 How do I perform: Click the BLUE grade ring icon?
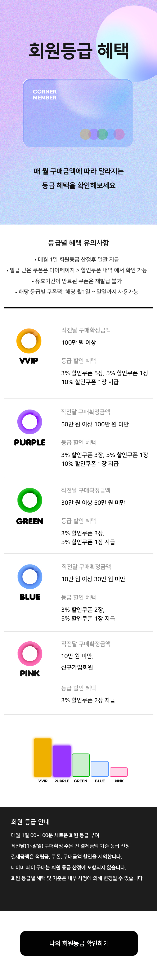pyautogui.click(x=30, y=577)
